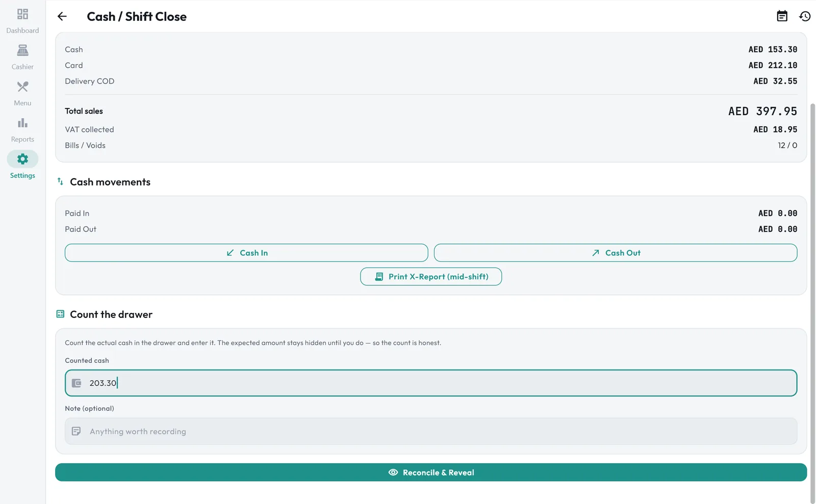
Task: Open the calendar icon in header
Action: coord(782,16)
